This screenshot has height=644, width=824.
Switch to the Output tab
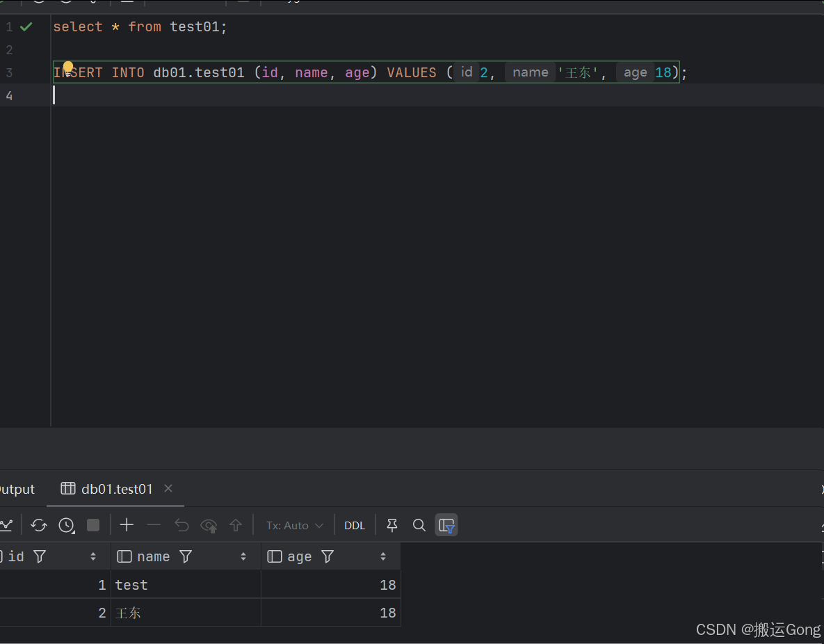click(x=17, y=489)
